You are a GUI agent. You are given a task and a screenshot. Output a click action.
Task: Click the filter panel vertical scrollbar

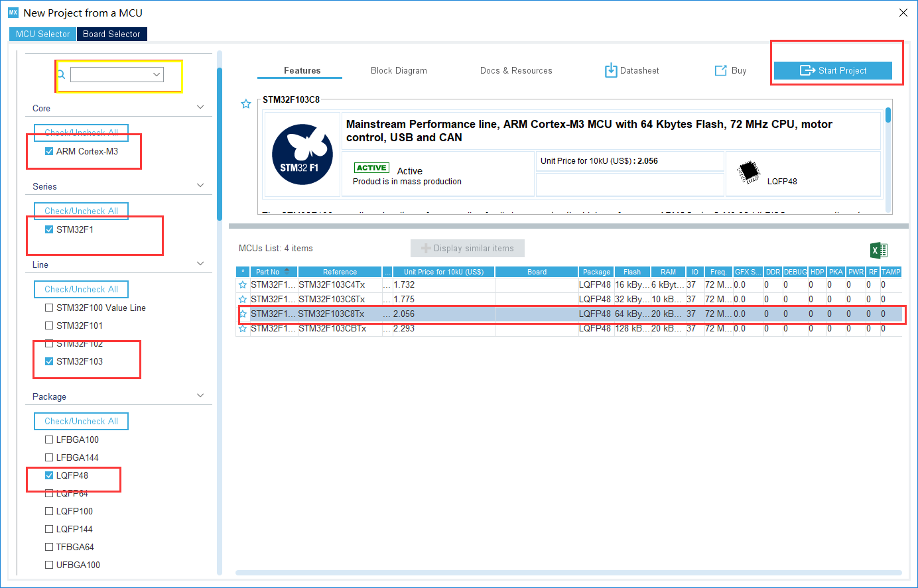220,143
